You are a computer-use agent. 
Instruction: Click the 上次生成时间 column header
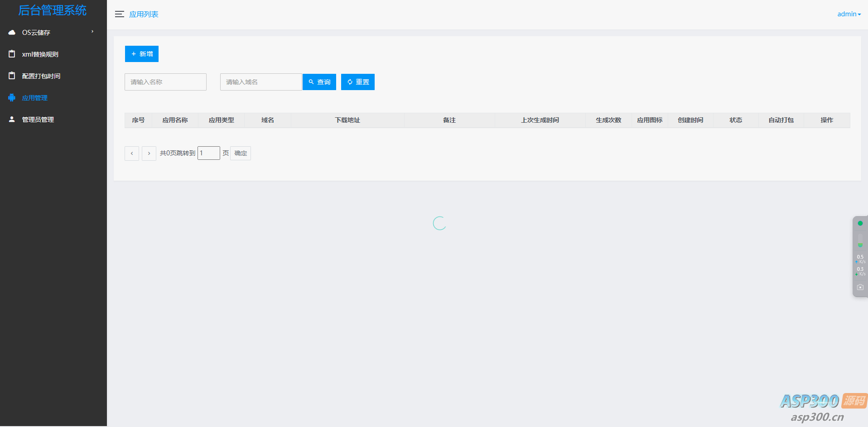point(540,120)
